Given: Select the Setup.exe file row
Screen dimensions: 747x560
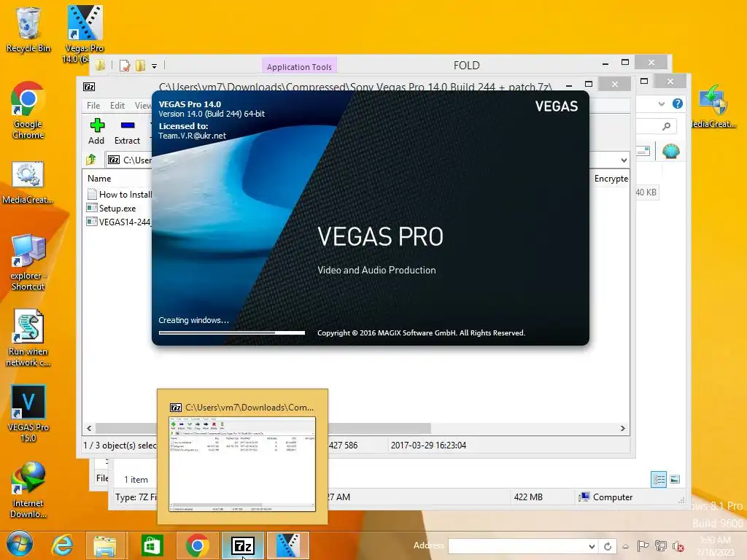Looking at the screenshot, I should click(112, 208).
